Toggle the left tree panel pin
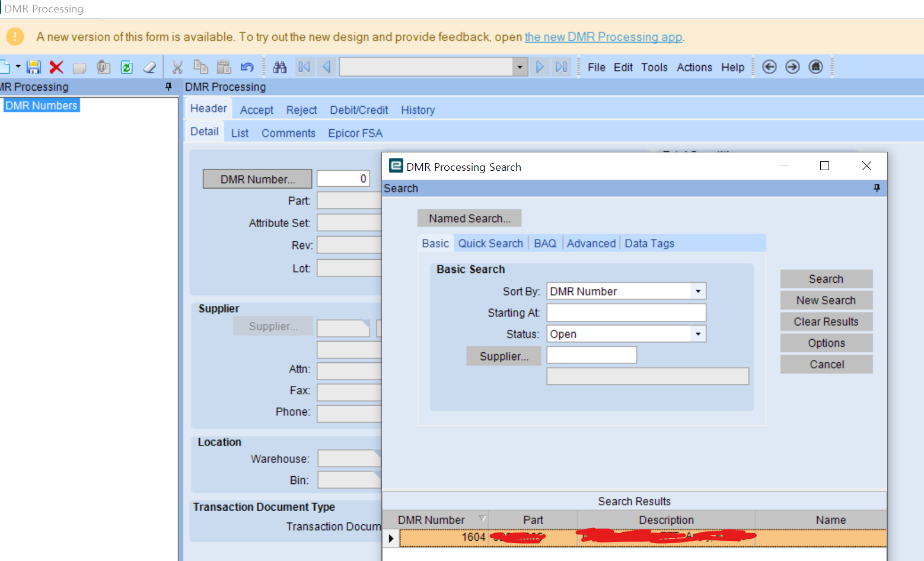Viewport: 924px width, 561px height. (x=168, y=87)
